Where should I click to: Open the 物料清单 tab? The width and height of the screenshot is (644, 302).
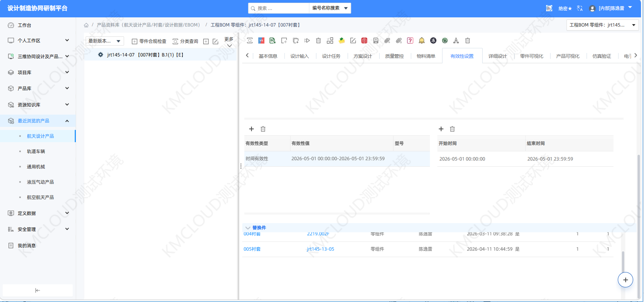point(426,56)
